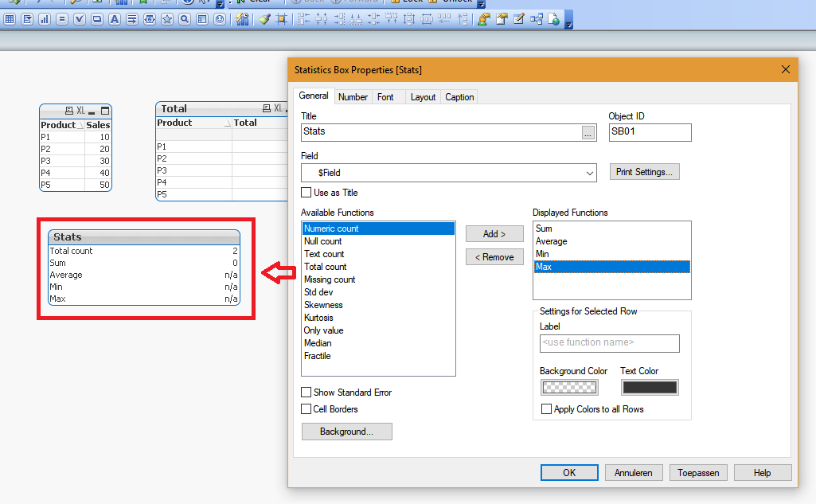Open the Layout tab
Image resolution: width=816 pixels, height=504 pixels.
(423, 97)
